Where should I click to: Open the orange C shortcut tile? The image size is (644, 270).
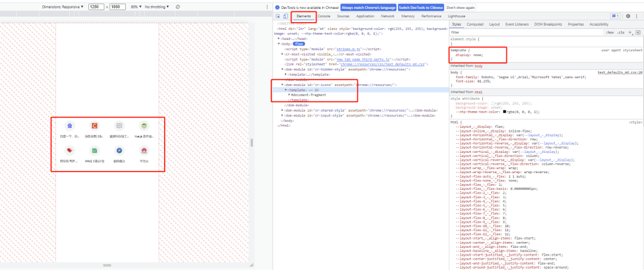[94, 125]
